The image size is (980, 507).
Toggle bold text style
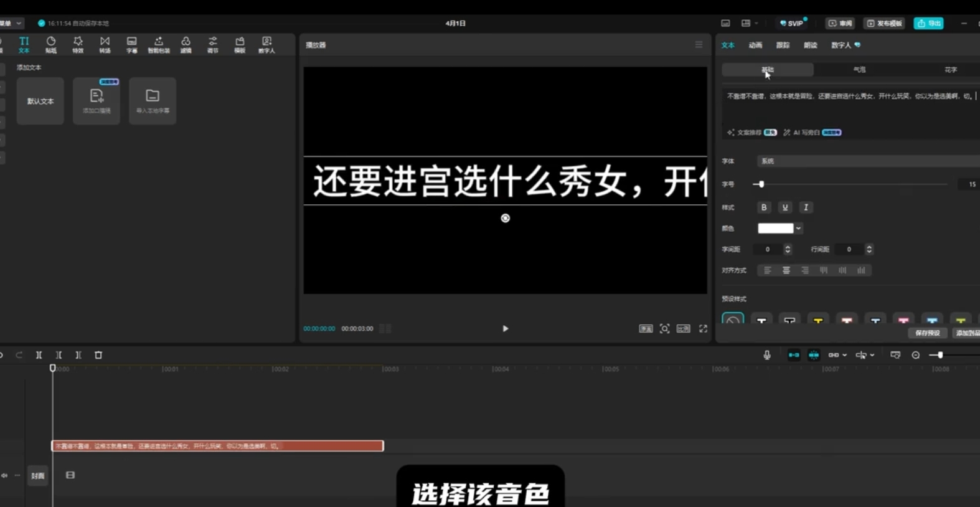point(764,207)
